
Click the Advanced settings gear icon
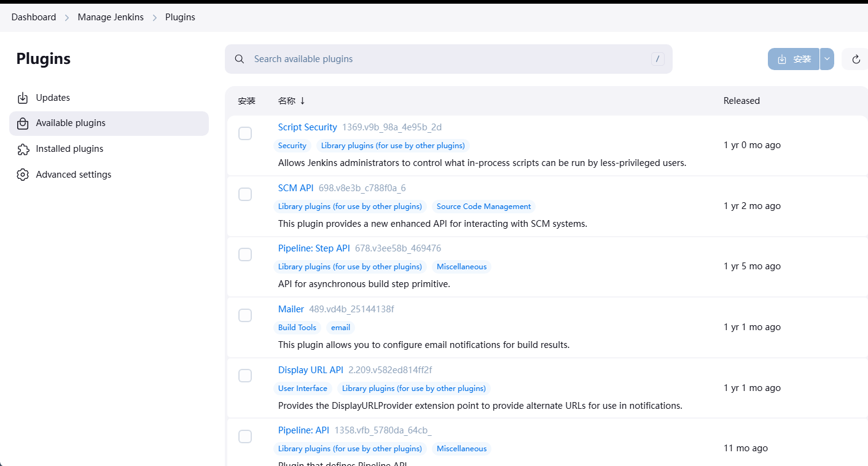[23, 175]
